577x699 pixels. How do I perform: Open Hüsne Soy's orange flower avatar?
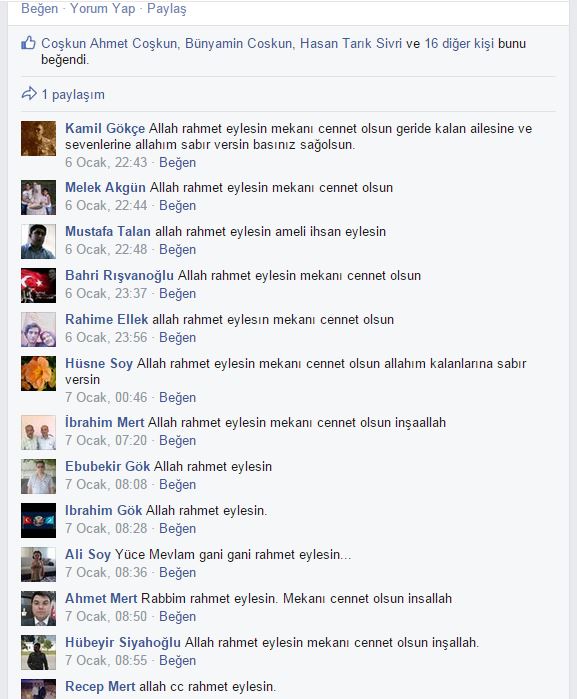[x=38, y=373]
